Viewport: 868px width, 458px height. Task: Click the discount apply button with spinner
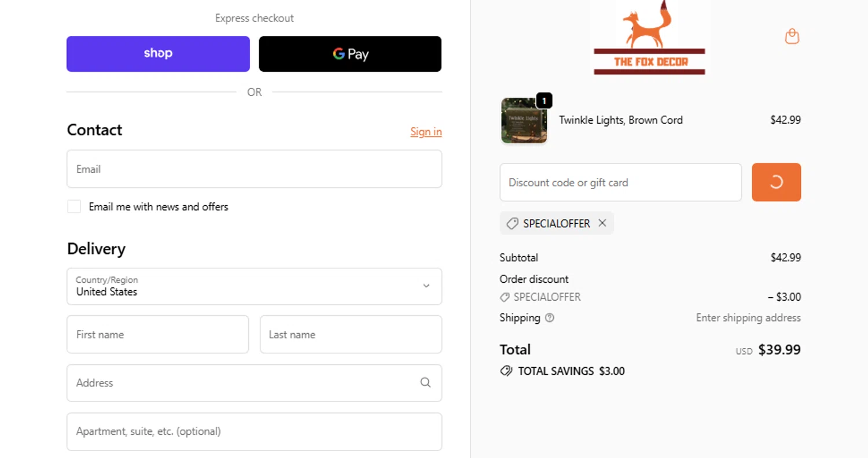(x=776, y=182)
